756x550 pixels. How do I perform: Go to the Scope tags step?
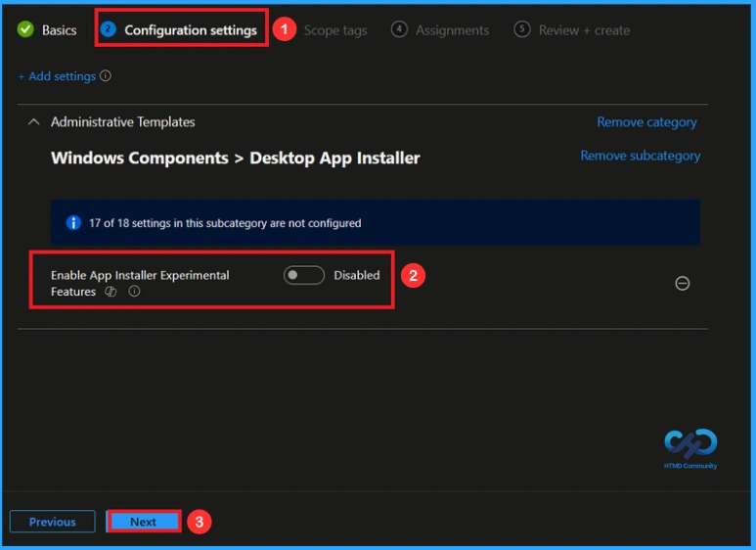pyautogui.click(x=335, y=30)
